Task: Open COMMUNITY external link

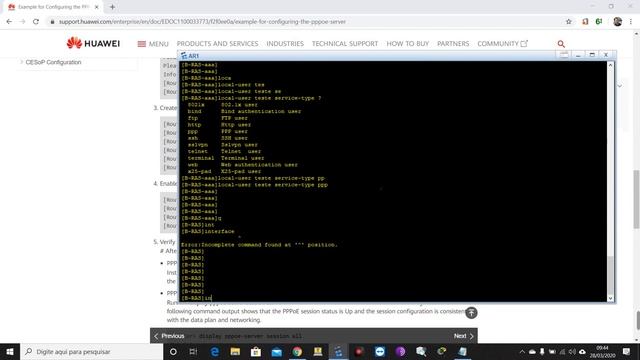Action: 502,44
